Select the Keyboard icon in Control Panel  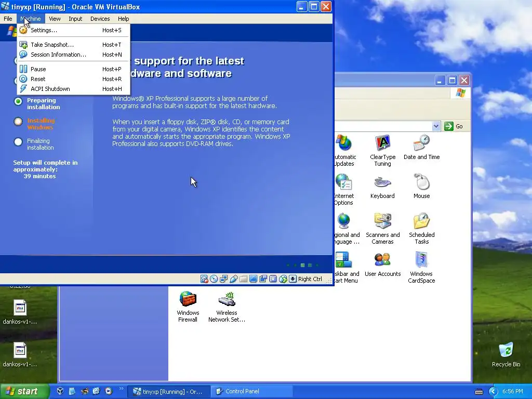click(x=382, y=187)
